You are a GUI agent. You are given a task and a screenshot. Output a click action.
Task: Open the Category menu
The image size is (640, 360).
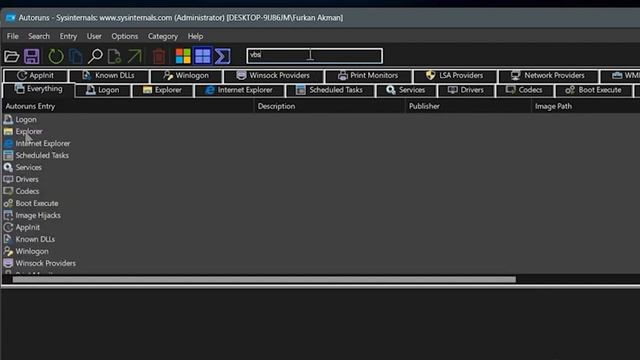(162, 36)
